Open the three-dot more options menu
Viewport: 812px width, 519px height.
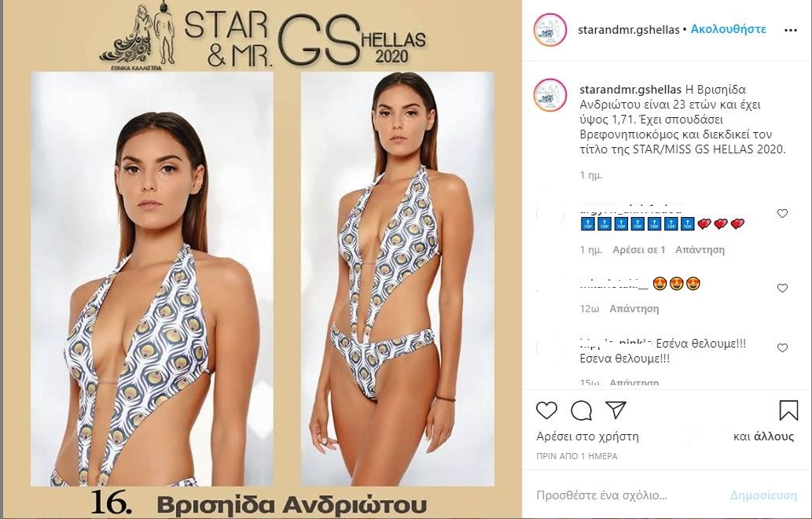(791, 30)
